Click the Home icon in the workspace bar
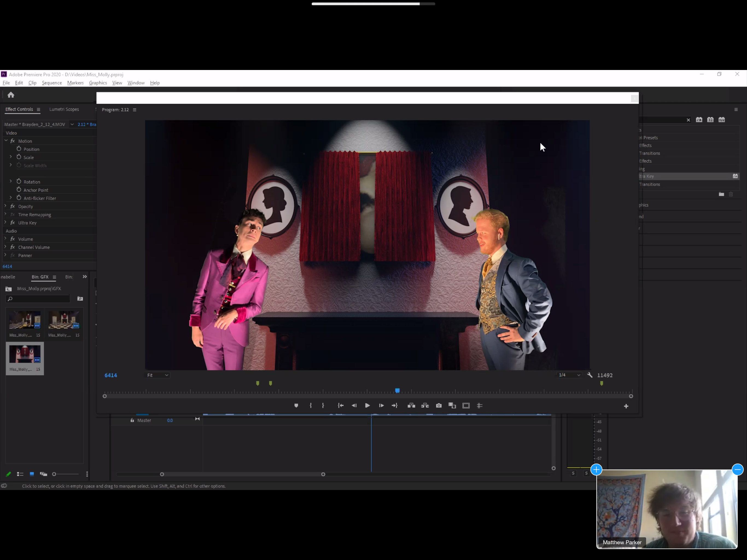 11,95
